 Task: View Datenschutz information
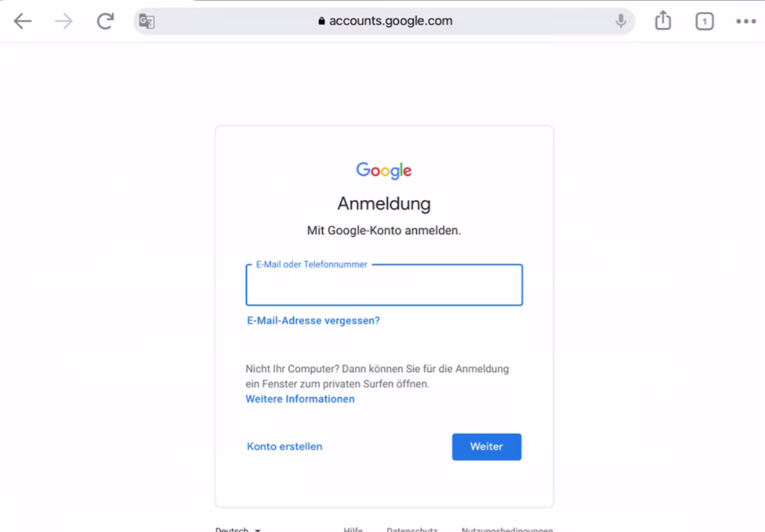pyautogui.click(x=411, y=530)
